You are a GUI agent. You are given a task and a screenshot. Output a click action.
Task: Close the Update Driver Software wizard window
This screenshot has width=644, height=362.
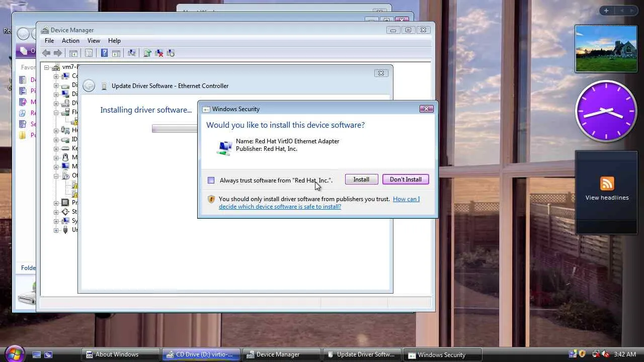(381, 73)
